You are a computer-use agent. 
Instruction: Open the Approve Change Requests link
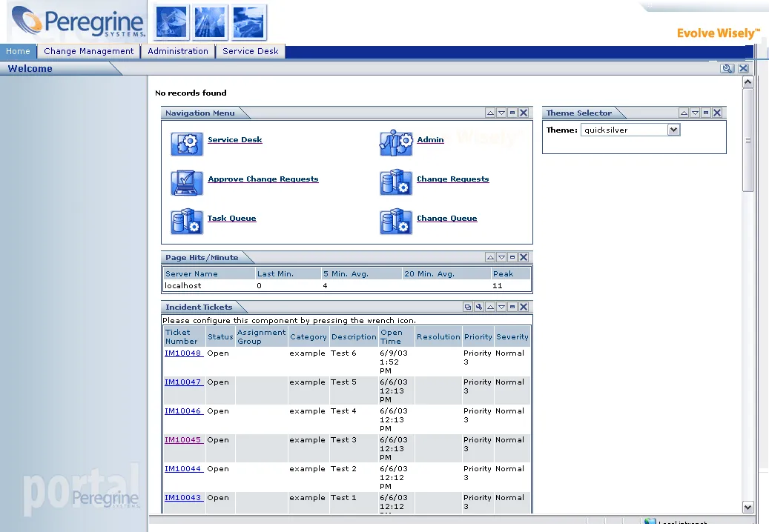coord(263,179)
